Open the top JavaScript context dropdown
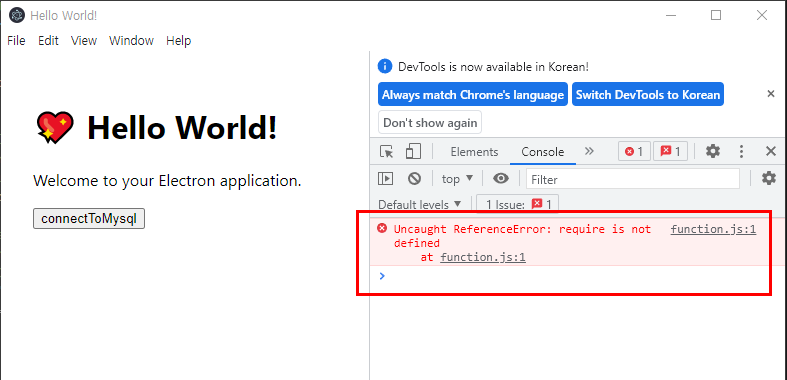Viewport: 787px width, 380px height. pos(457,179)
